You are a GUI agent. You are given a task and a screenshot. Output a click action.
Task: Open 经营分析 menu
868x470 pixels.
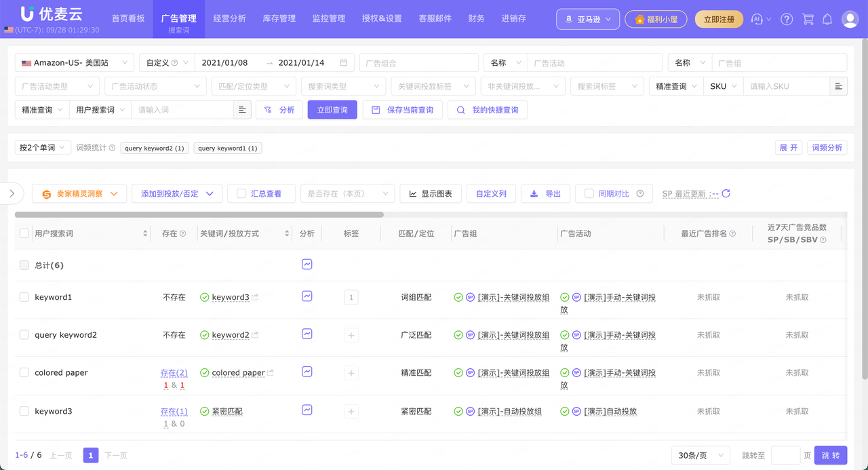click(x=230, y=18)
